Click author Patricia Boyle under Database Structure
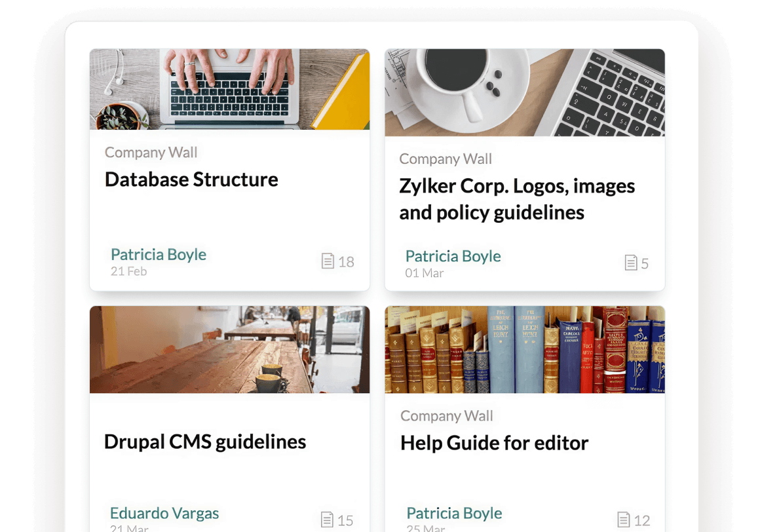This screenshot has width=760, height=532. pos(158,254)
